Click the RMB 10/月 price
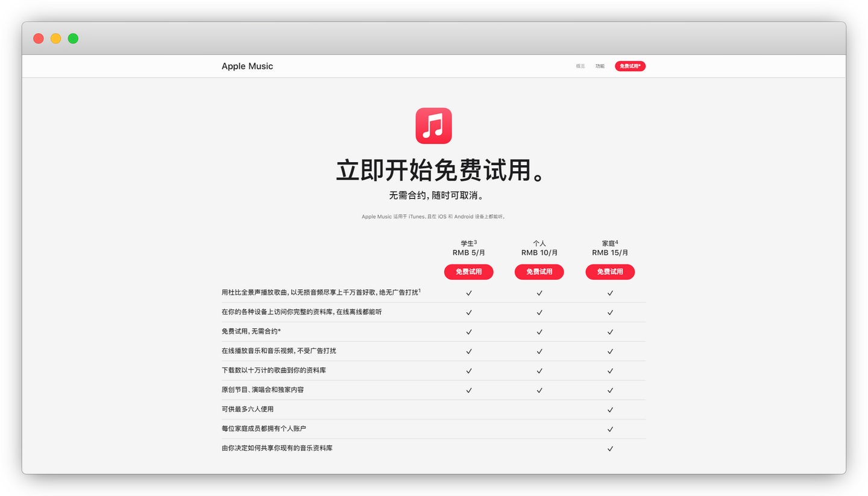This screenshot has width=868, height=496. 539,253
